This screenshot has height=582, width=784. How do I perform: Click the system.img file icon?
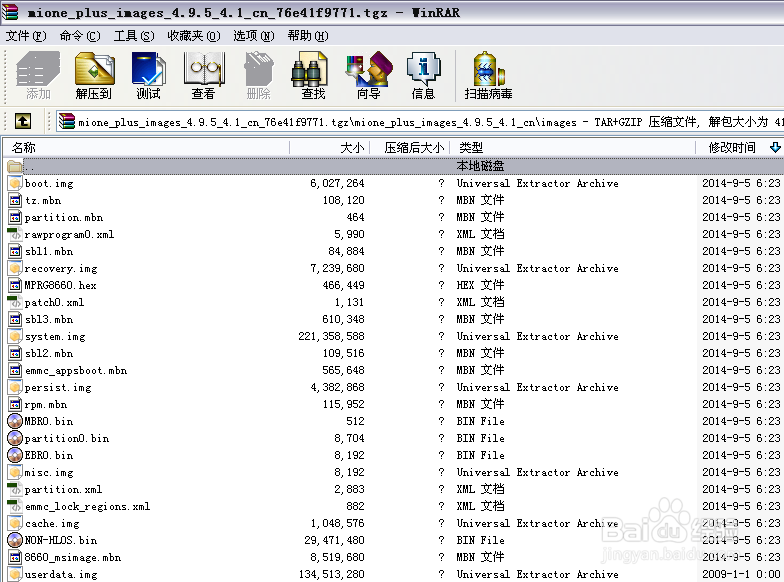(x=15, y=336)
